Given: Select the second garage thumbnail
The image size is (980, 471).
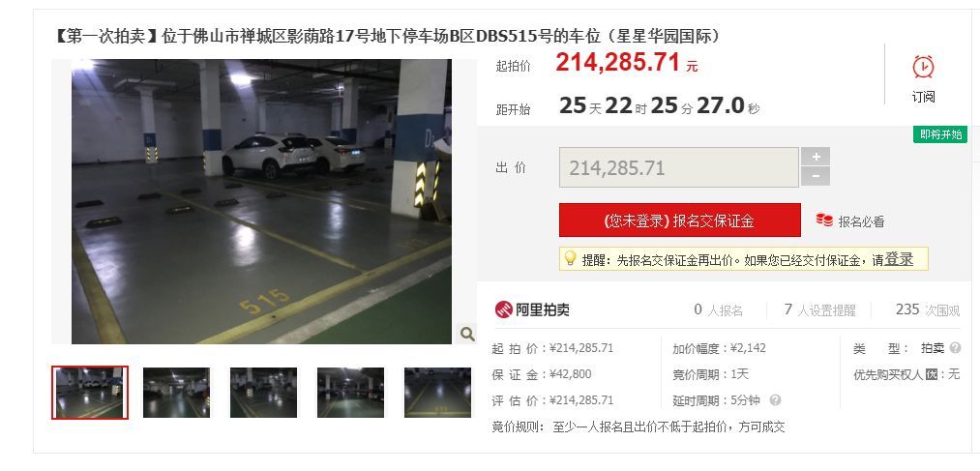Looking at the screenshot, I should (x=176, y=393).
